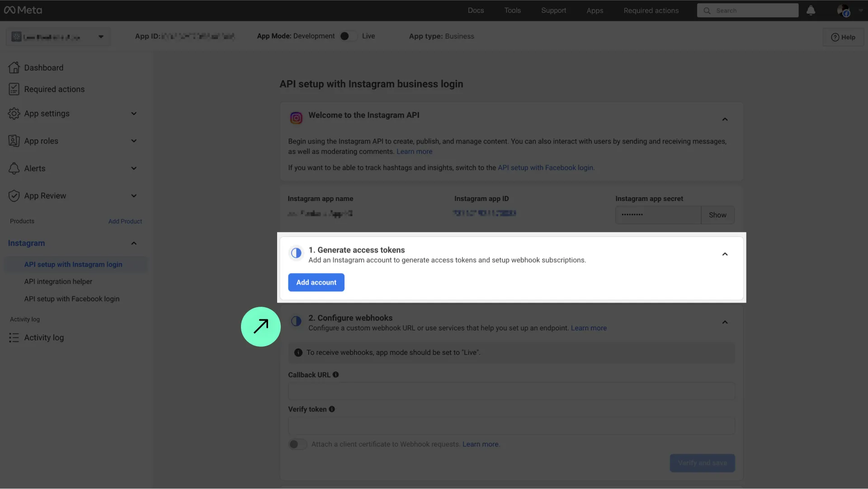Screen dimensions: 868x489
Task: Click Add Product link
Action: (125, 221)
